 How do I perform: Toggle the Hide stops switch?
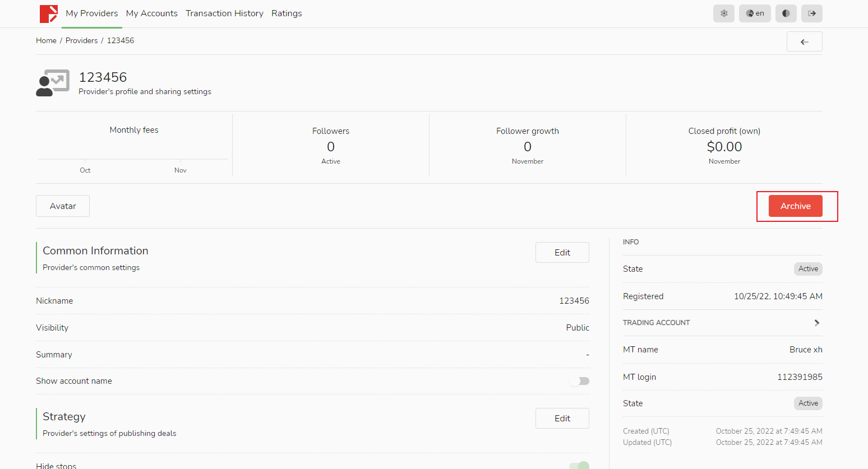580,465
